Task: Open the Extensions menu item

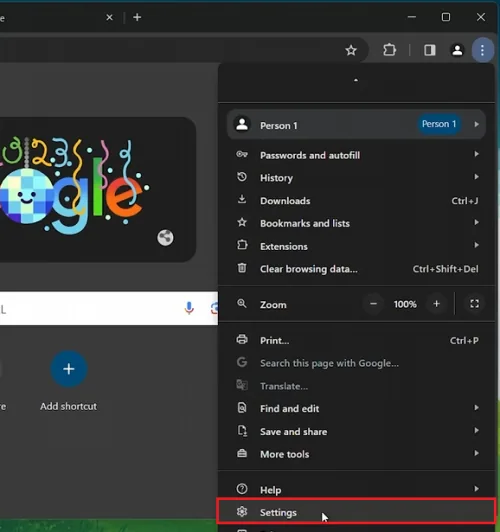Action: click(356, 246)
